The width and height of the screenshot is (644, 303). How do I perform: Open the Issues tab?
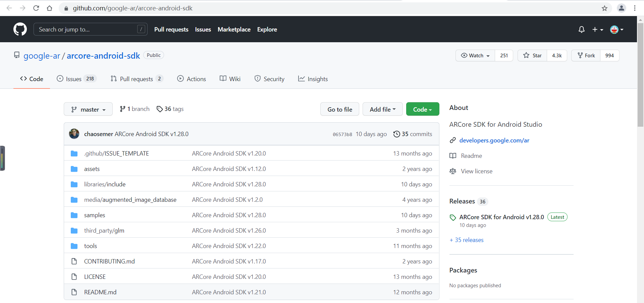[x=76, y=79]
